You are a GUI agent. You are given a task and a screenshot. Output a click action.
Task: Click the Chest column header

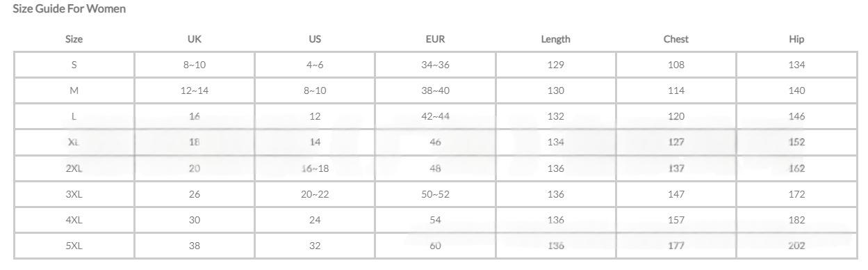tap(676, 39)
